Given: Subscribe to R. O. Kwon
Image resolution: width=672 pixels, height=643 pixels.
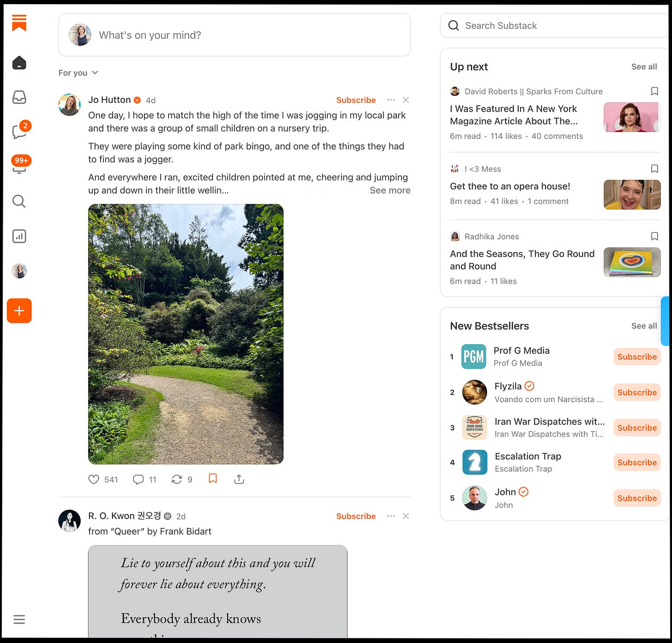Looking at the screenshot, I should (x=356, y=516).
